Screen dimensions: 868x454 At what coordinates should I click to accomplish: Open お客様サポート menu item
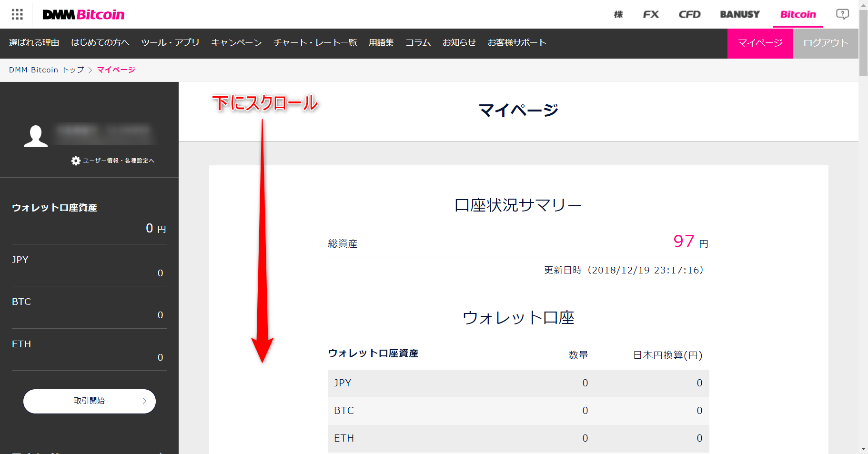(x=517, y=43)
